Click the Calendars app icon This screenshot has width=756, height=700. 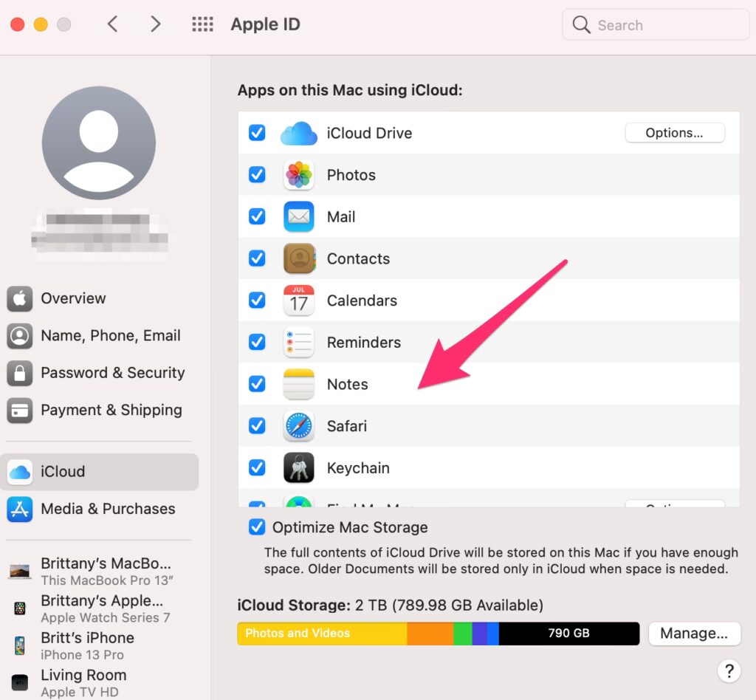tap(298, 301)
